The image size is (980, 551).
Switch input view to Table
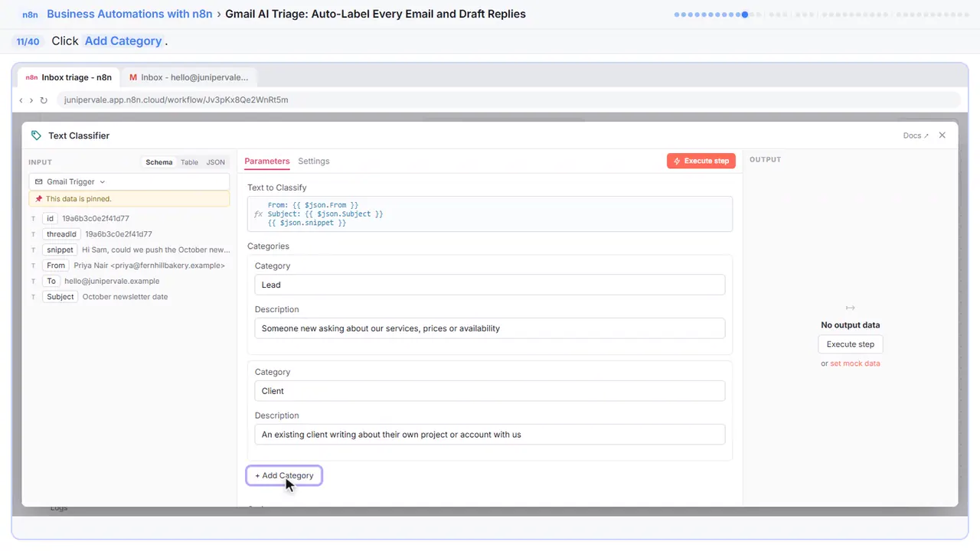coord(189,162)
